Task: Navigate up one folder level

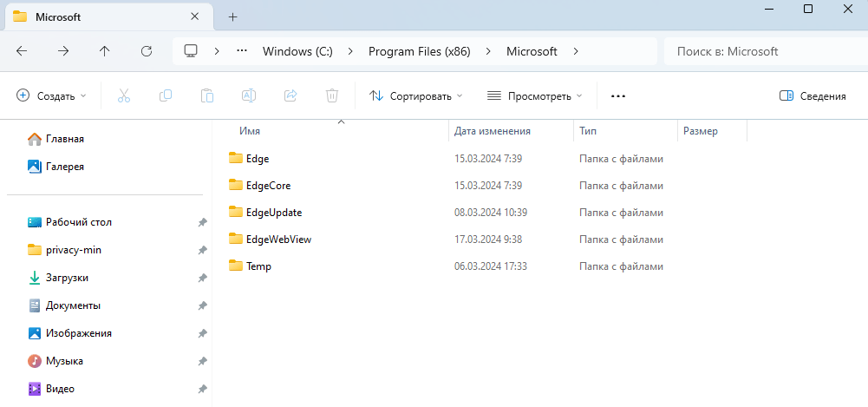Action: point(105,51)
